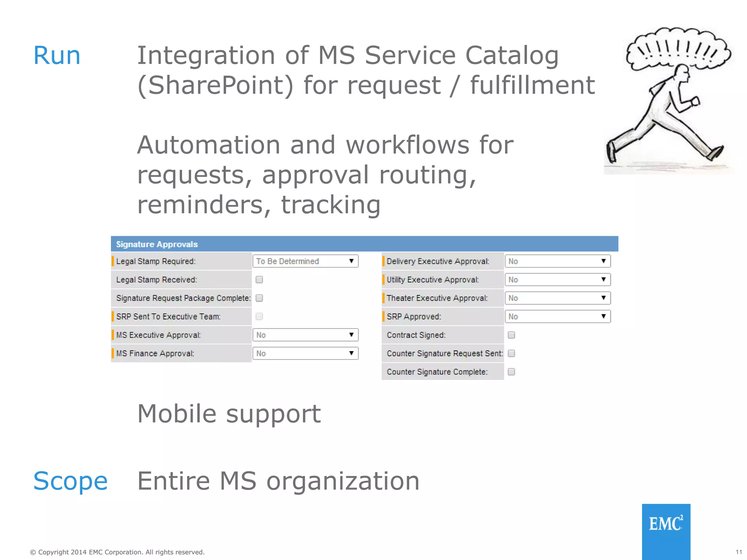Click the copyright 2014 EMC Corporation text

point(117,552)
